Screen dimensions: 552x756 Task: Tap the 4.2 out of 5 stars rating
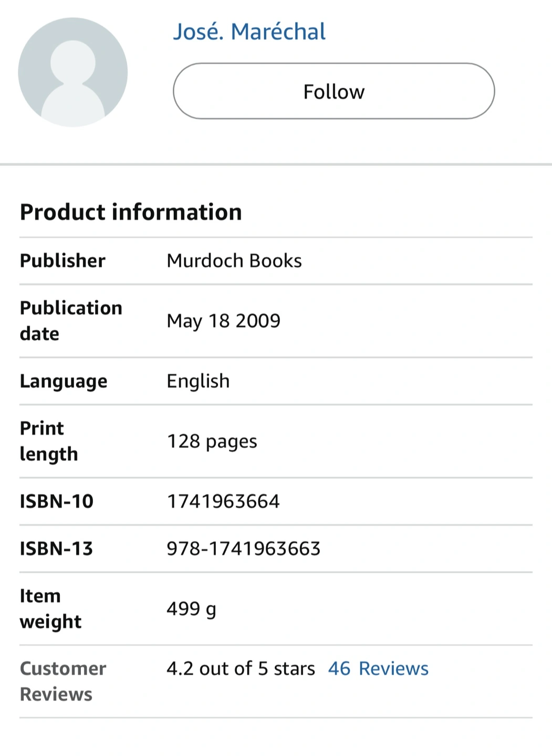pos(241,668)
